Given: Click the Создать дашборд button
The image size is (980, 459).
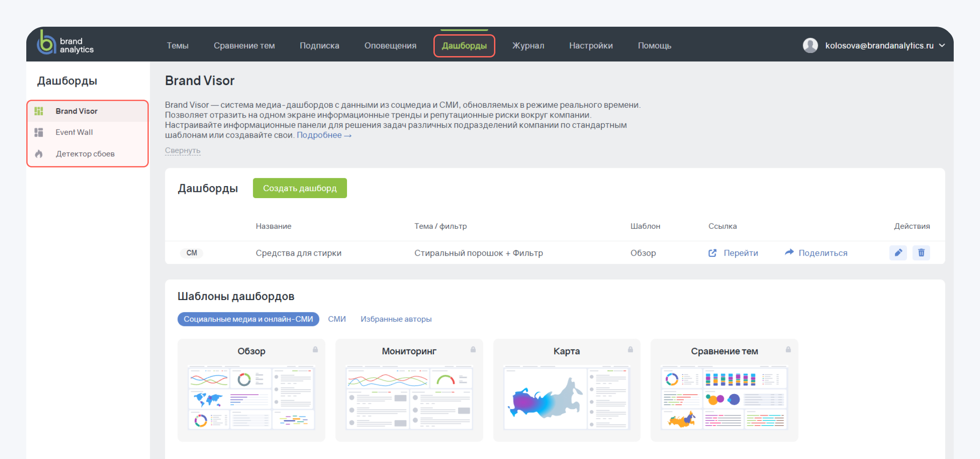Looking at the screenshot, I should coord(300,188).
